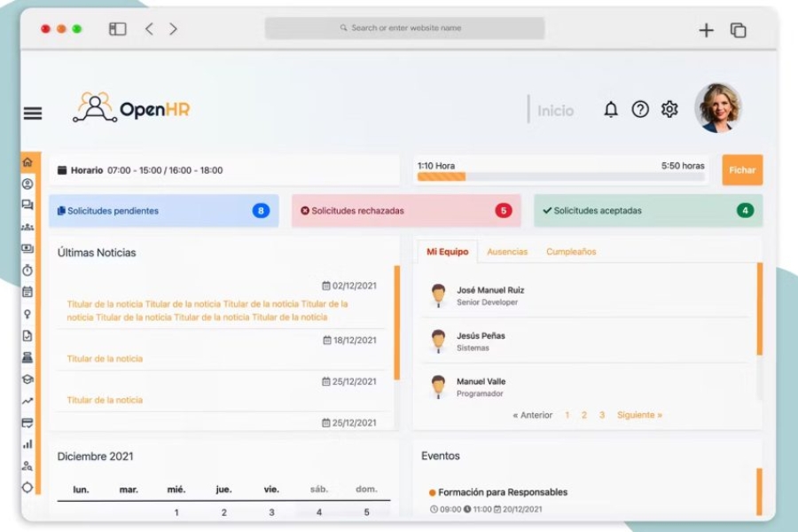
Task: Open the notifications bell icon
Action: [610, 108]
